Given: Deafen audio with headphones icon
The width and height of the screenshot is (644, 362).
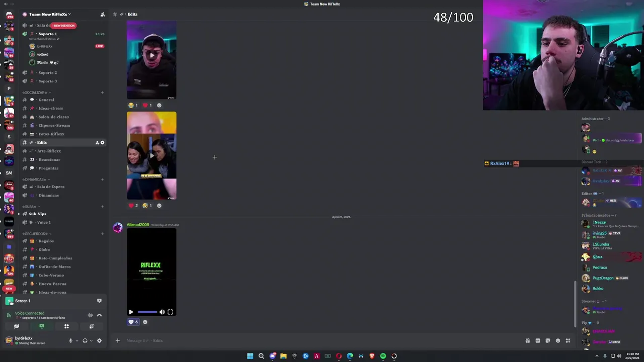Looking at the screenshot, I should pyautogui.click(x=85, y=340).
